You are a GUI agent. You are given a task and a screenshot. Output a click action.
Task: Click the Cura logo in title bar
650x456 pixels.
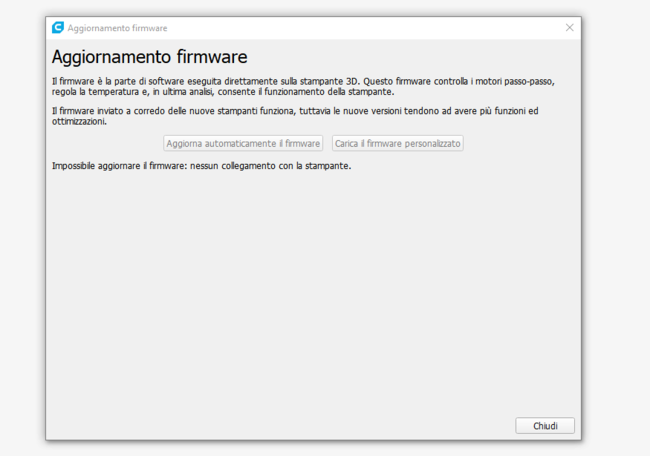[x=58, y=28]
